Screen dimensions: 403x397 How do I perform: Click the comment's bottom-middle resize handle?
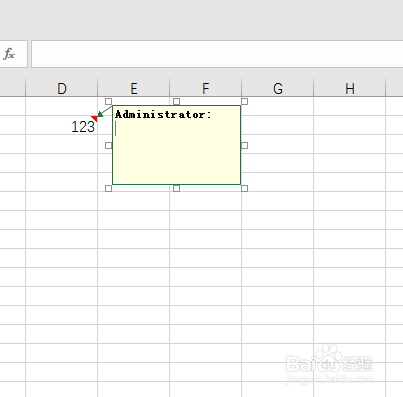point(177,188)
